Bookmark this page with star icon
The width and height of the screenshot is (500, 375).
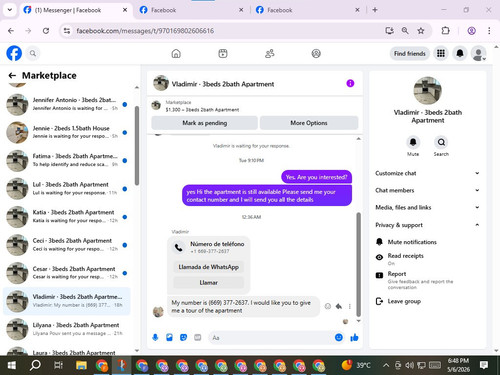[421, 31]
